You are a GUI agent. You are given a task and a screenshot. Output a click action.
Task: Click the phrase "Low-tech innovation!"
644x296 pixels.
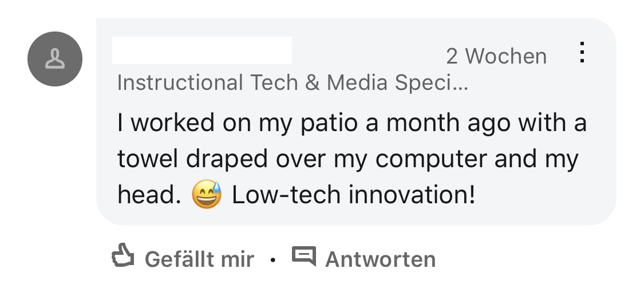[353, 196]
